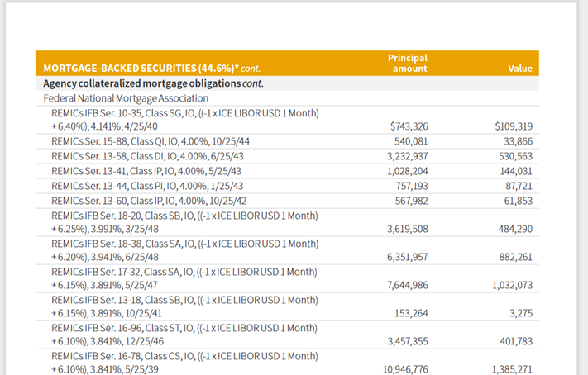Click value $109,319
This screenshot has width=588, height=375.
tap(514, 126)
